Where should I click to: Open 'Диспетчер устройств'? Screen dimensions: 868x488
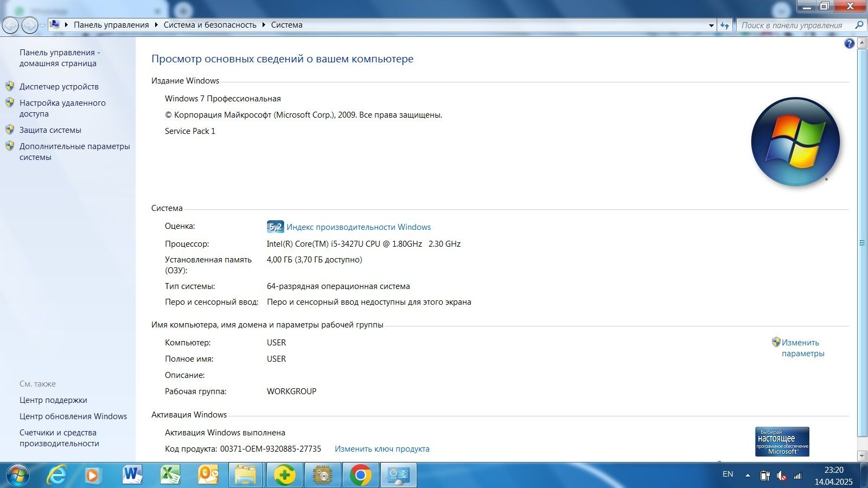pyautogui.click(x=59, y=87)
